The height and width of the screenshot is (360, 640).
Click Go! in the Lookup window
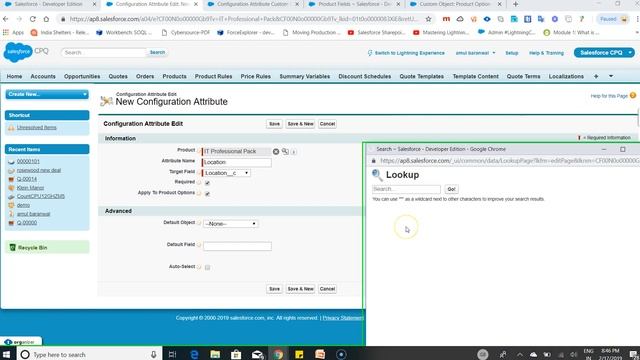[x=451, y=189]
